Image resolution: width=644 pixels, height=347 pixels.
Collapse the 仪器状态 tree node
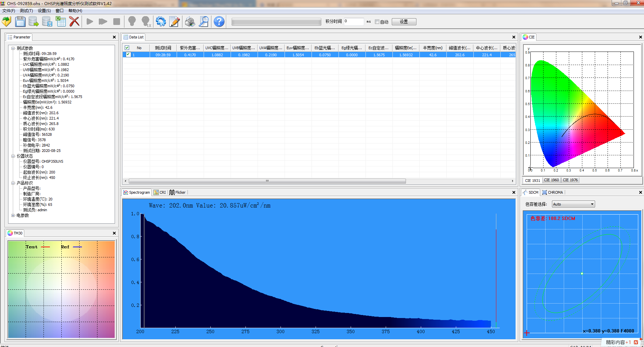(13, 156)
